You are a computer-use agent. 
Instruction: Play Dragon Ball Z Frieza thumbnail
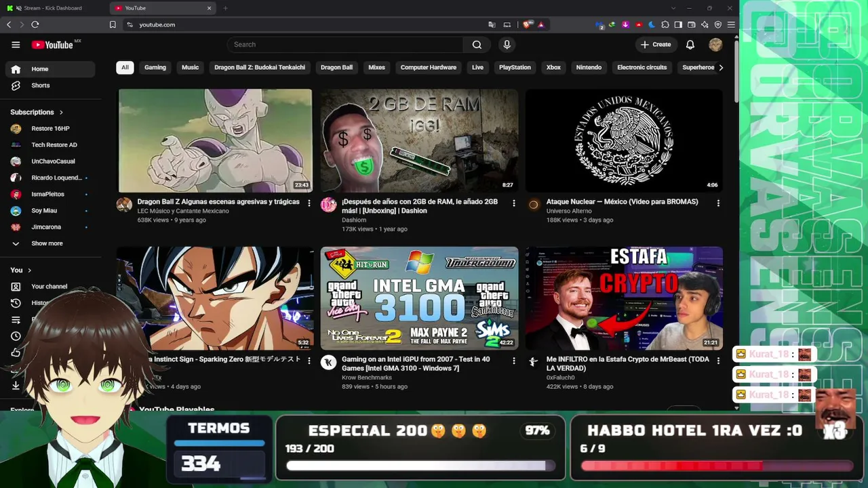tap(215, 141)
